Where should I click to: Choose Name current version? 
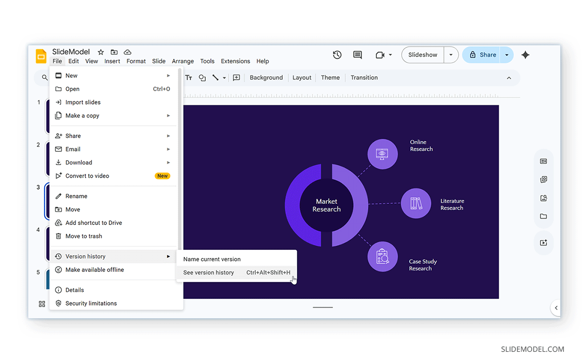pyautogui.click(x=237, y=259)
